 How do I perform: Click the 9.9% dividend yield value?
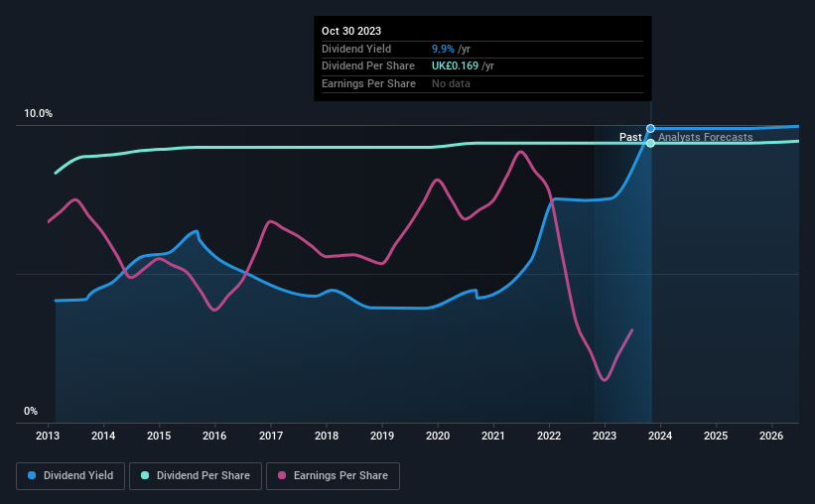[x=443, y=49]
